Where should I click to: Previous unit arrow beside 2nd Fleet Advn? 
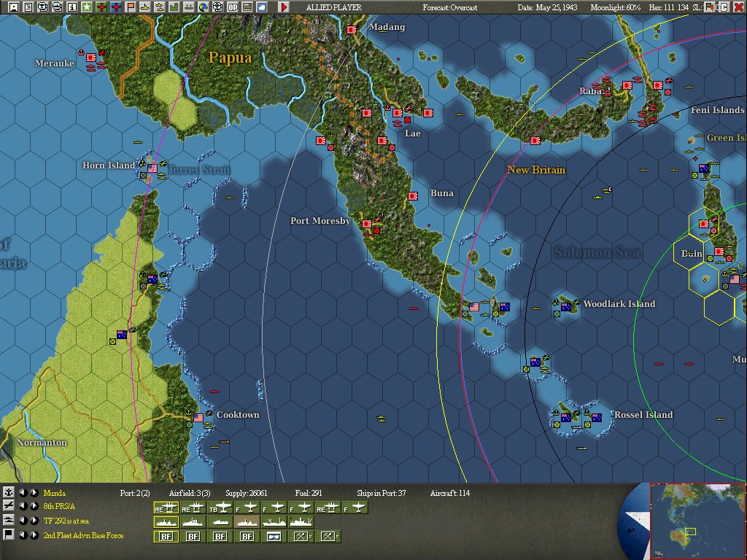[23, 534]
